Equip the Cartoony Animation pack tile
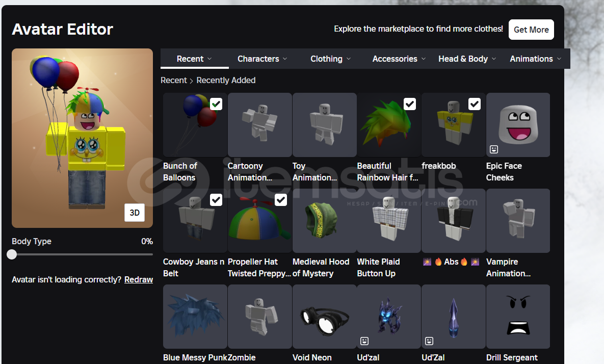Image resolution: width=604 pixels, height=364 pixels. click(259, 125)
